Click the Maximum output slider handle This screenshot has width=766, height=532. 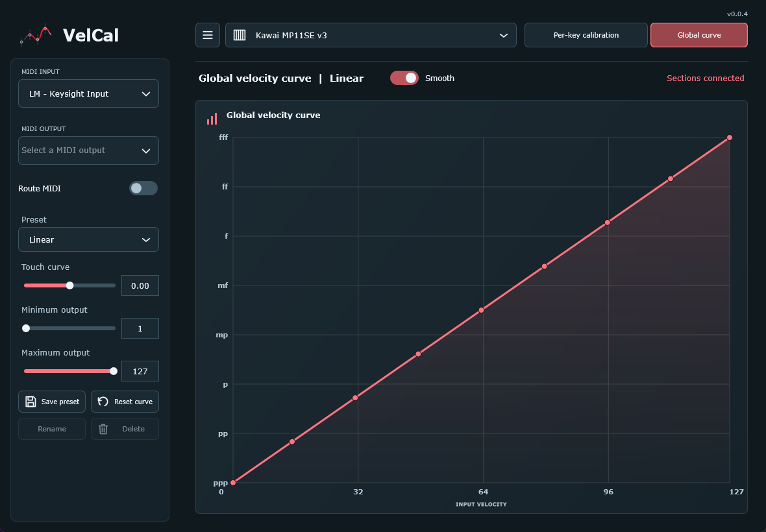pyautogui.click(x=114, y=371)
